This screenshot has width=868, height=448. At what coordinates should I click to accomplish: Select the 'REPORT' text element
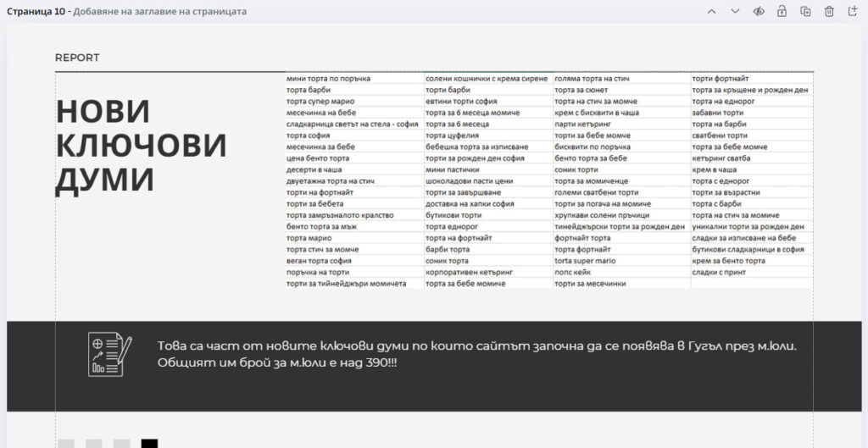(77, 58)
